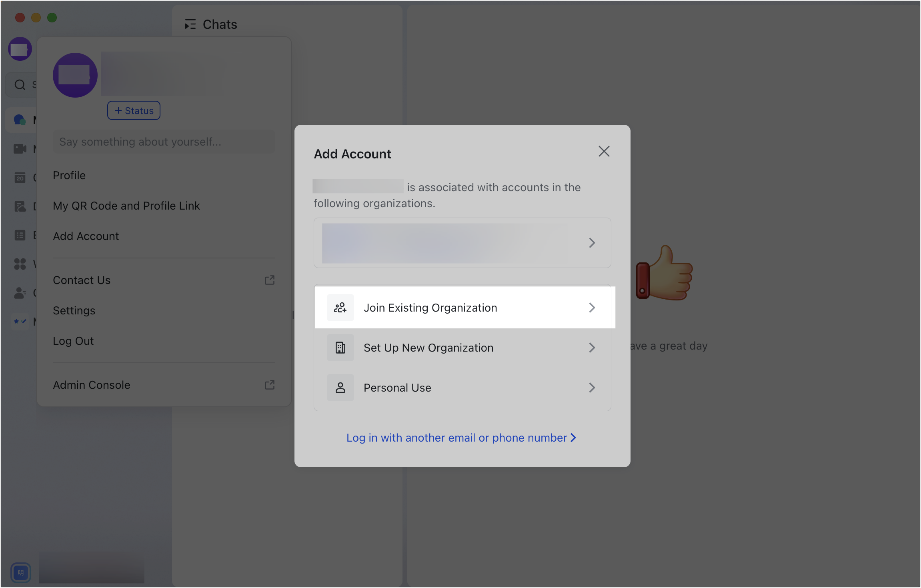The height and width of the screenshot is (588, 921).
Task: Click the Join Existing Organization person-plus icon
Action: (340, 307)
